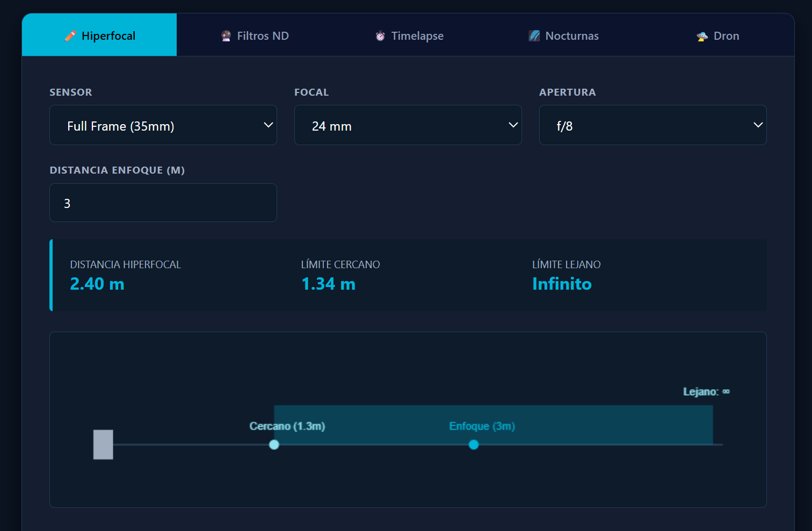Open the Sensor dropdown showing Full Frame (35mm)
Image resolution: width=812 pixels, height=531 pixels.
coord(163,125)
